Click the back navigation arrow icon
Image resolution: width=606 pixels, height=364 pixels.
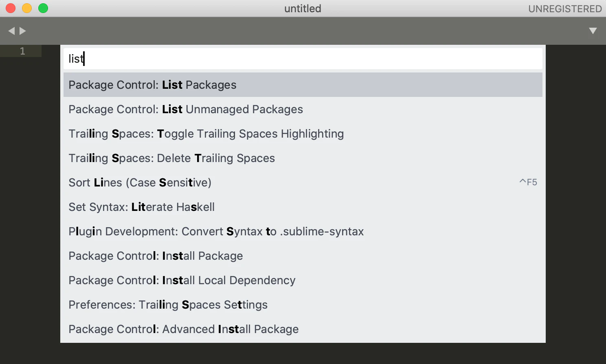pos(11,31)
